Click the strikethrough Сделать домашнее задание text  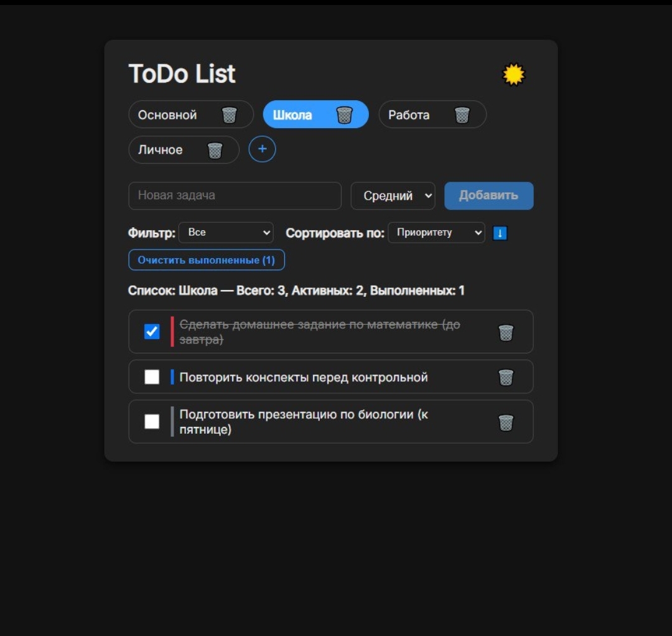[320, 332]
